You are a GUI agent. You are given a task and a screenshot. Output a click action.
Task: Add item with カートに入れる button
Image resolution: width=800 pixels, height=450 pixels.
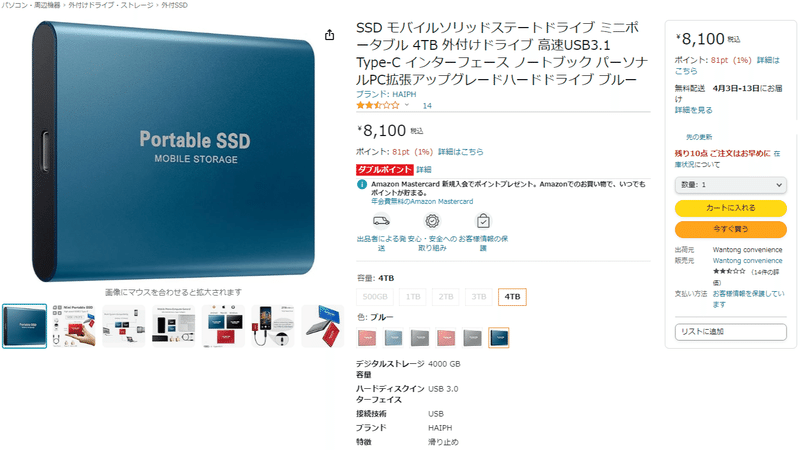click(730, 208)
